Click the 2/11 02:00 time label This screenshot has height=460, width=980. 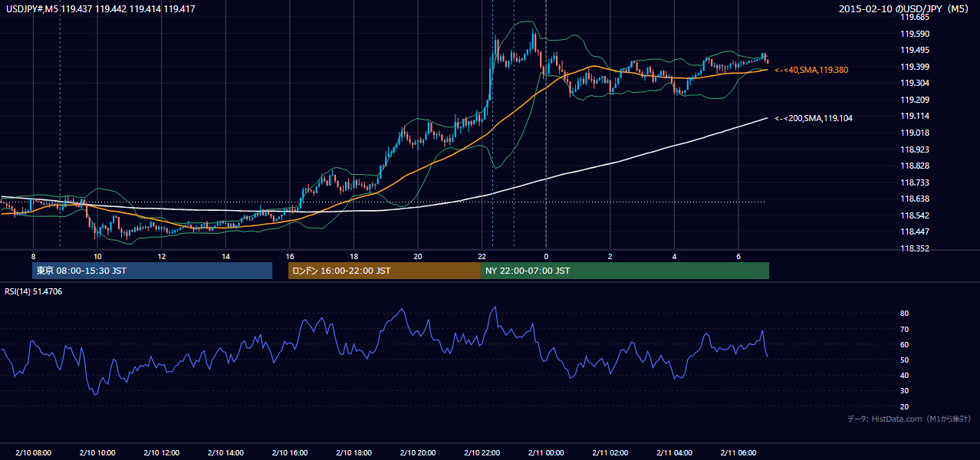(x=610, y=453)
